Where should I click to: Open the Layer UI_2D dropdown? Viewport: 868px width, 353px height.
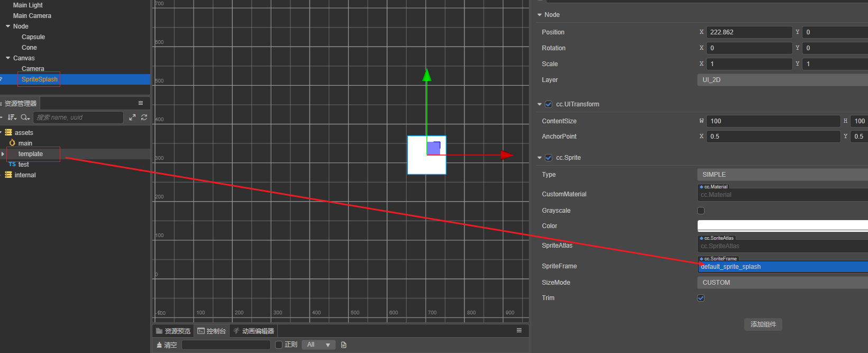click(x=782, y=80)
